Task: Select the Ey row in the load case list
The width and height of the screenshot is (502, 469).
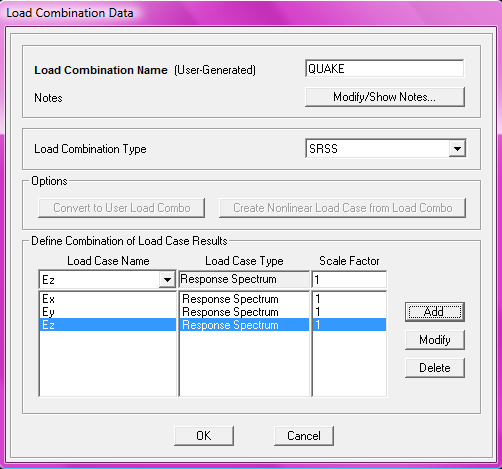Action: pyautogui.click(x=108, y=312)
